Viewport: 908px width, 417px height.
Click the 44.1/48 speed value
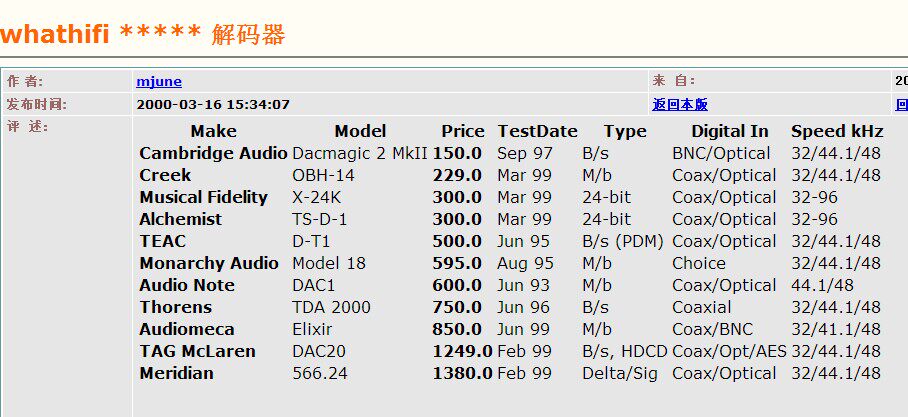822,286
